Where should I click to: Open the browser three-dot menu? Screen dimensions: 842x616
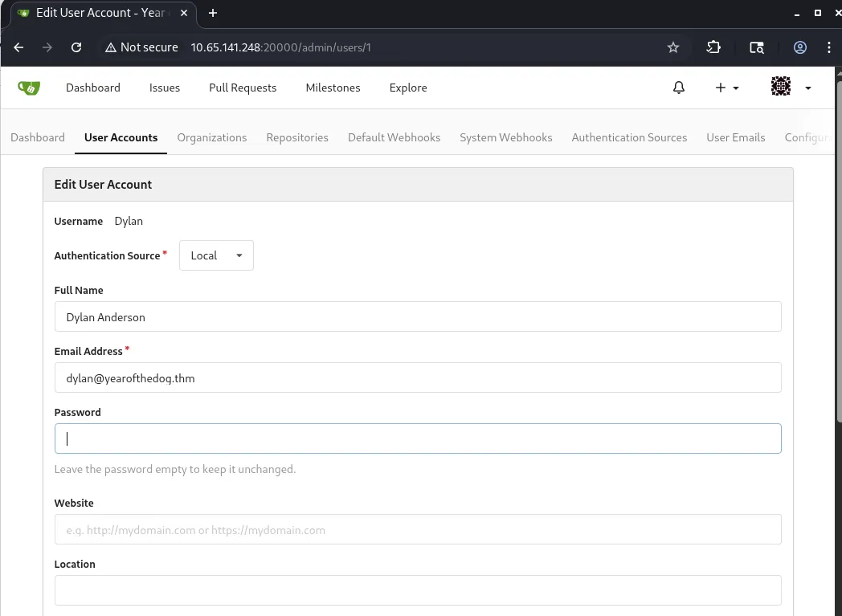(x=828, y=47)
